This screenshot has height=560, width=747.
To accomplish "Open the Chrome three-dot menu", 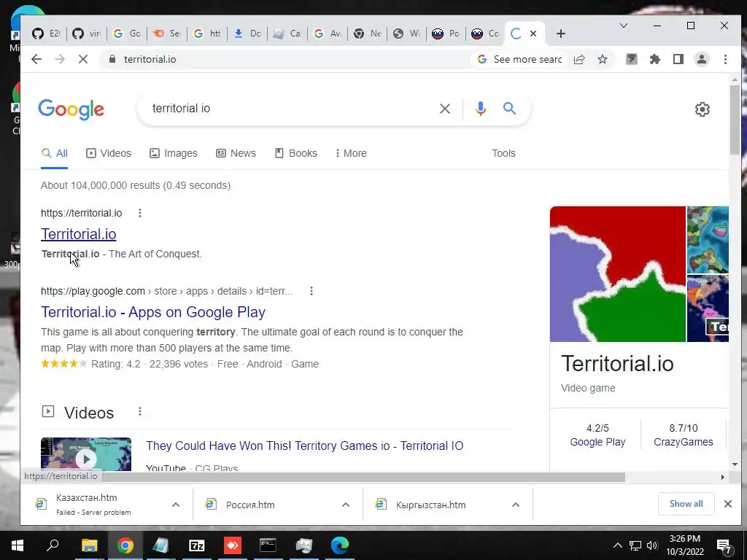I will coord(725,59).
